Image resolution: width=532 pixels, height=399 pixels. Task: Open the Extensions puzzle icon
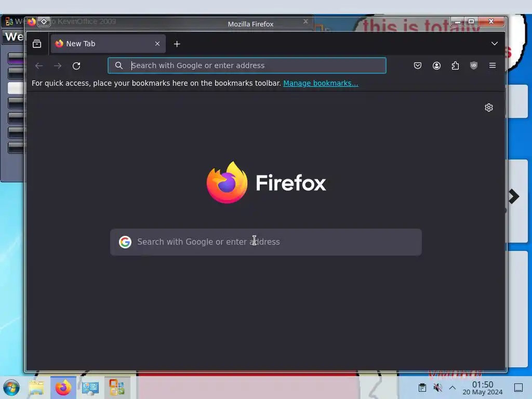point(455,65)
